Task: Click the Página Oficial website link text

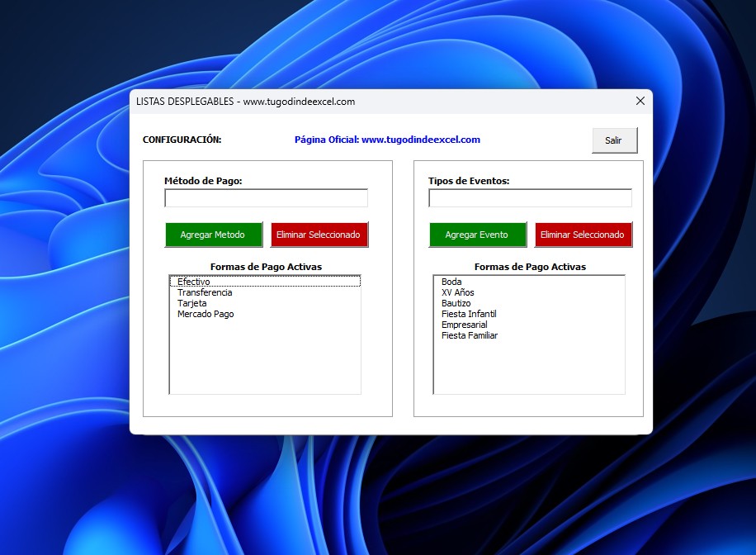Action: click(387, 140)
